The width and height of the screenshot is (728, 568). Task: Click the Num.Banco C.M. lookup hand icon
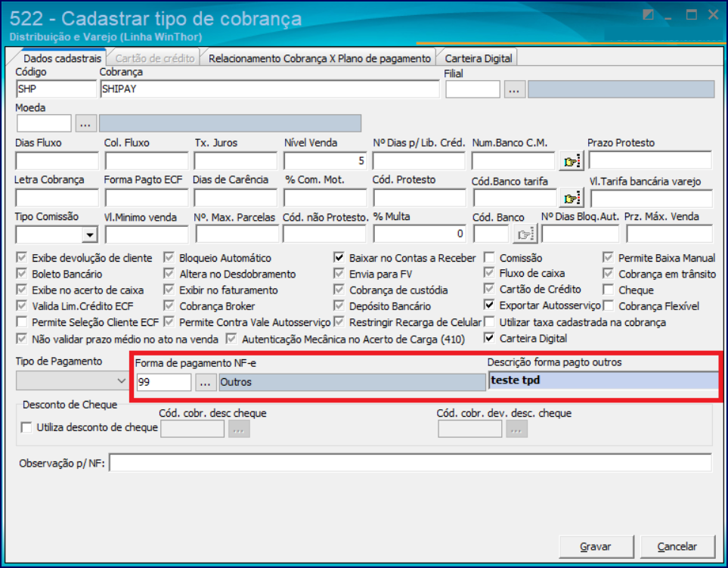571,161
